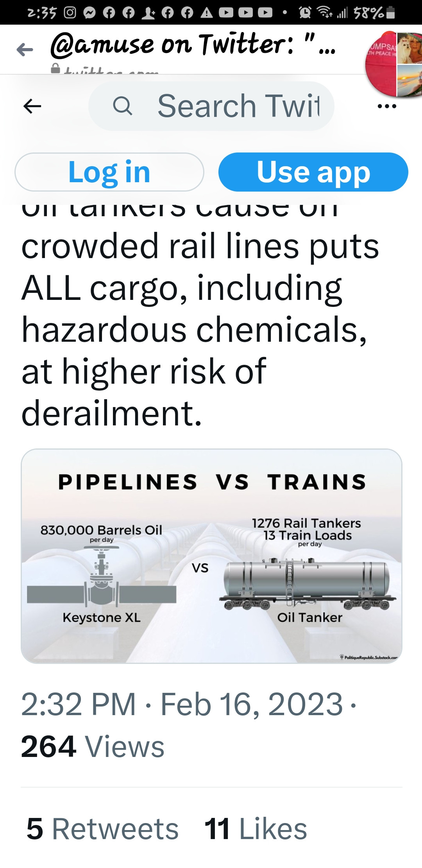Tap the alarm clock status icon

305,13
